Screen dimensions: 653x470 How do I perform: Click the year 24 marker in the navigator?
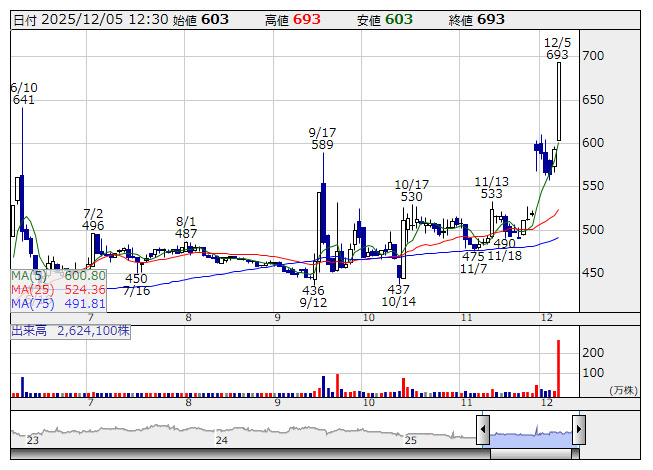pos(221,440)
